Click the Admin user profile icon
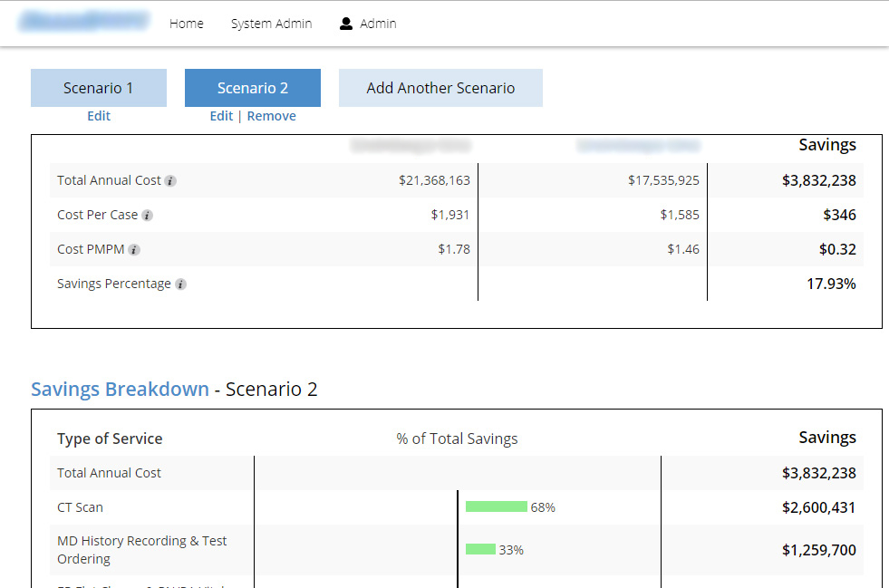Image resolution: width=889 pixels, height=588 pixels. (346, 24)
